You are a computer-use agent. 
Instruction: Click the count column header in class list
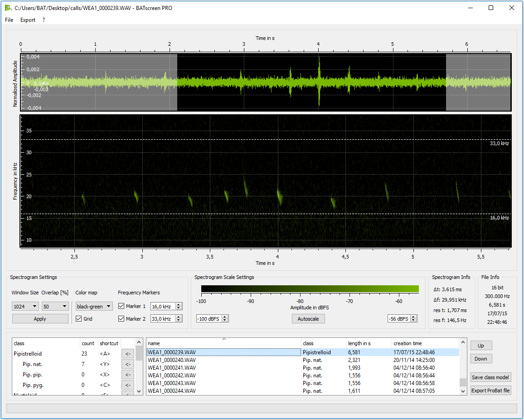pos(88,343)
